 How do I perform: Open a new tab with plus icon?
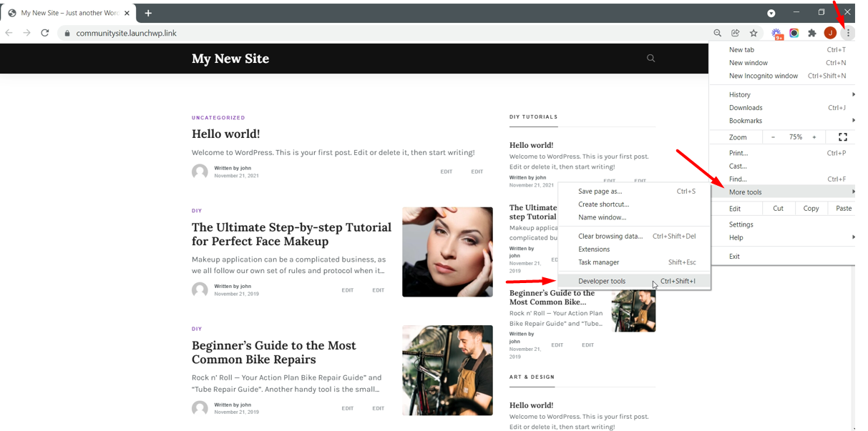pos(148,13)
